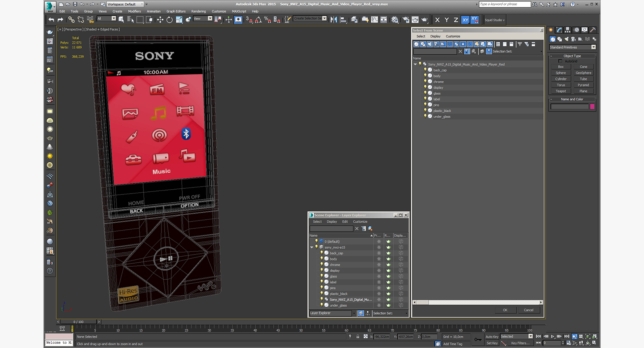Open Select by Name tool

131,20
